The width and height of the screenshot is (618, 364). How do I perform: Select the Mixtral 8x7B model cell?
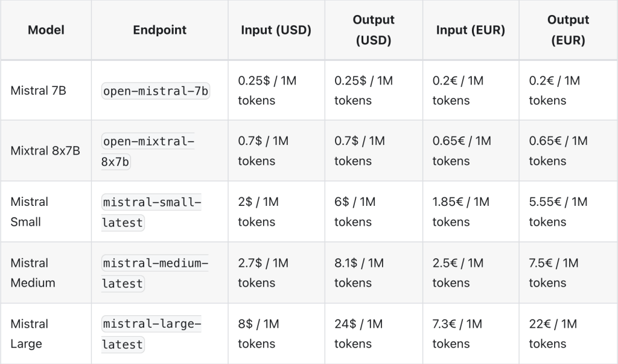(x=45, y=151)
